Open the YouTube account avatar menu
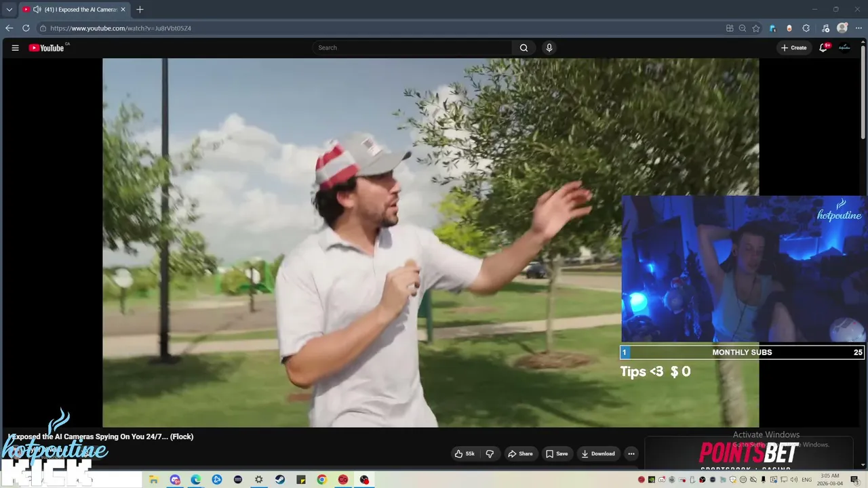 click(844, 48)
